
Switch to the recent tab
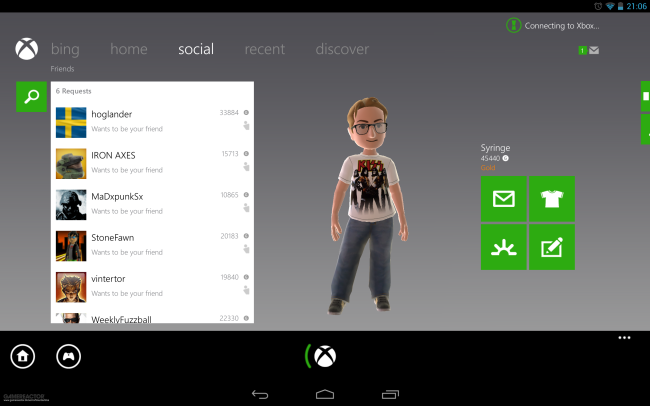tap(264, 49)
